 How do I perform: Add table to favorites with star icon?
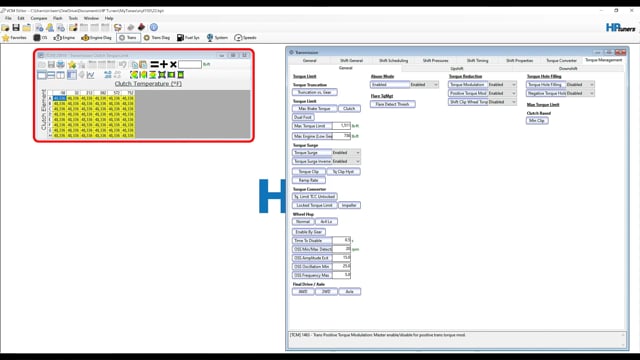point(72,64)
